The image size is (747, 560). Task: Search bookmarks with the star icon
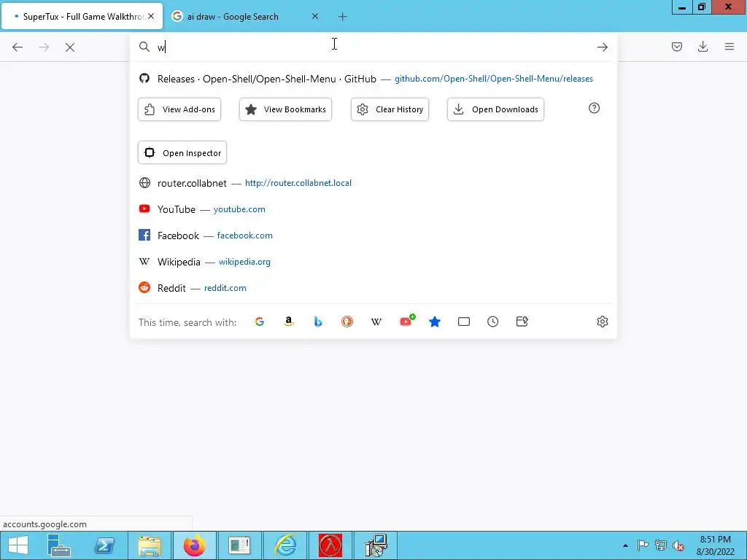click(x=435, y=322)
